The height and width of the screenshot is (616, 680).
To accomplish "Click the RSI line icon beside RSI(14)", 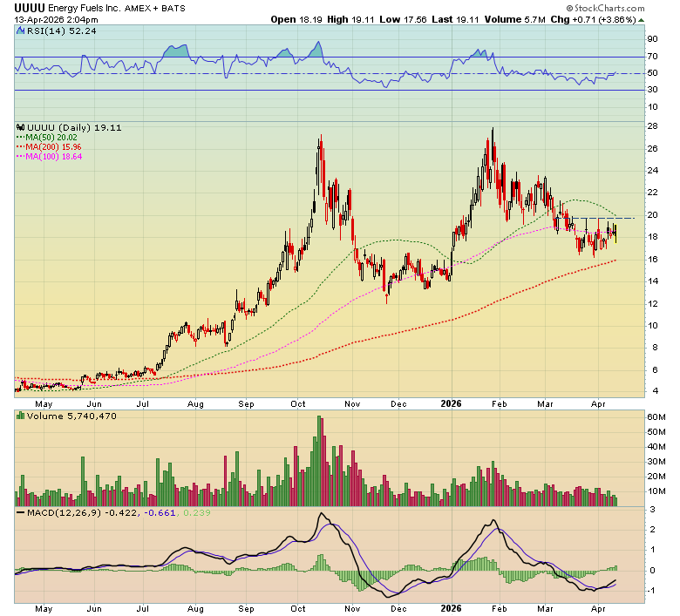I will (20, 30).
